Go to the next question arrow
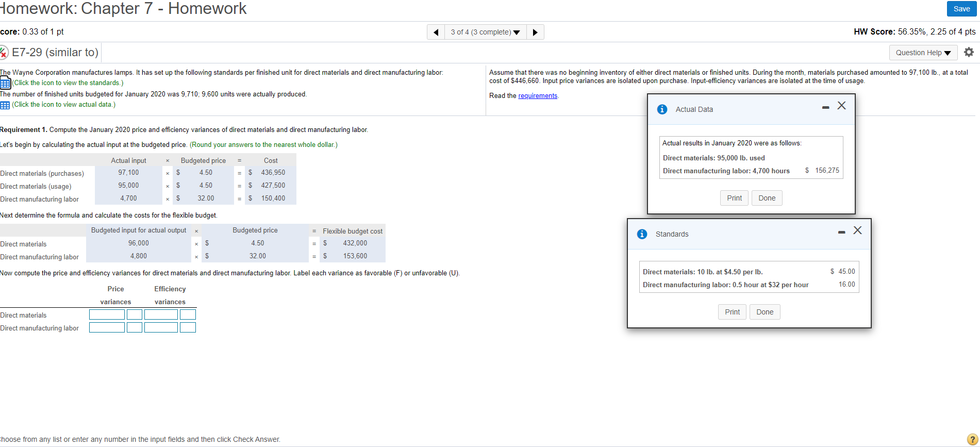980x447 pixels. coord(535,32)
